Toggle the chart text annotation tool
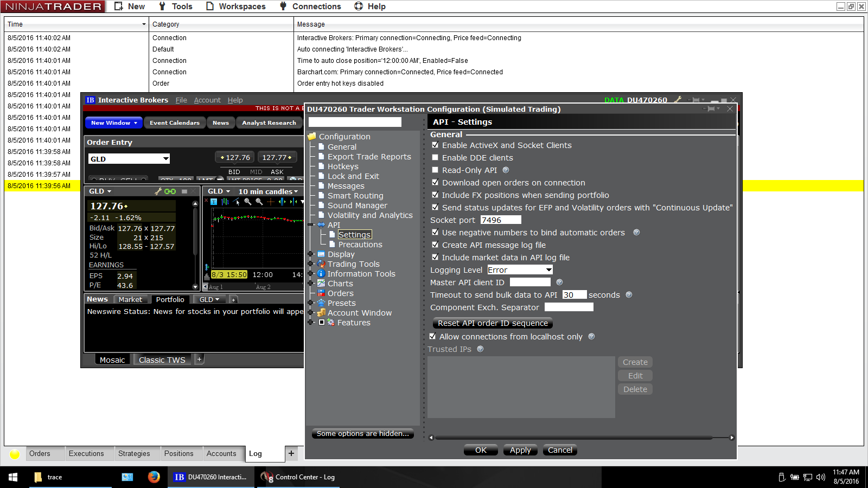 (x=214, y=202)
